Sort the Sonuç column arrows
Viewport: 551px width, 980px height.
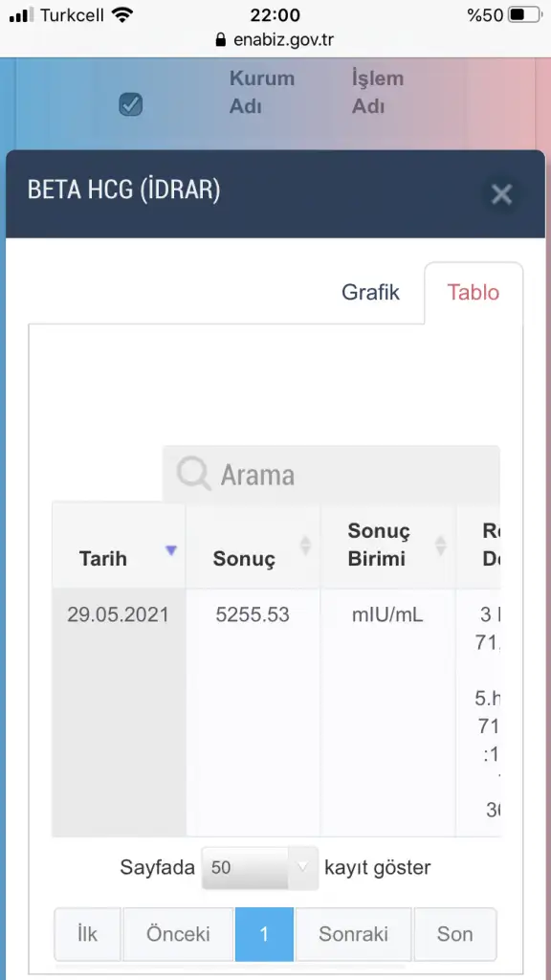click(305, 546)
